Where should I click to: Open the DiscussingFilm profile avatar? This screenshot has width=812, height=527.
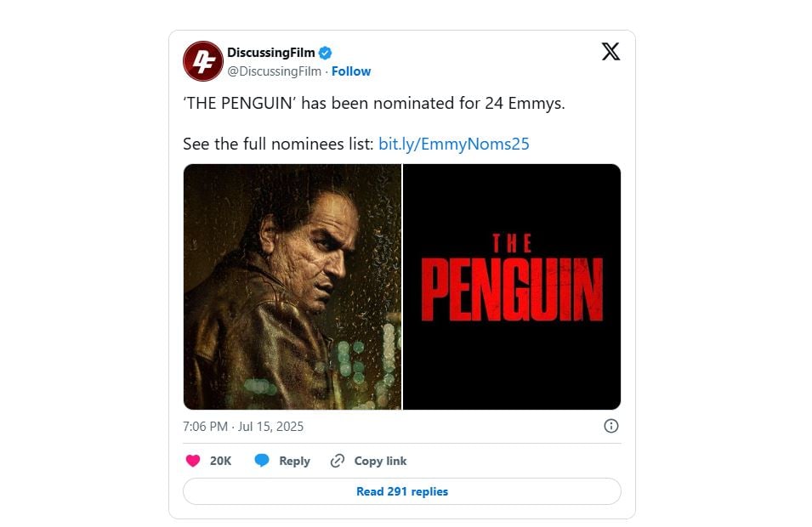point(203,61)
